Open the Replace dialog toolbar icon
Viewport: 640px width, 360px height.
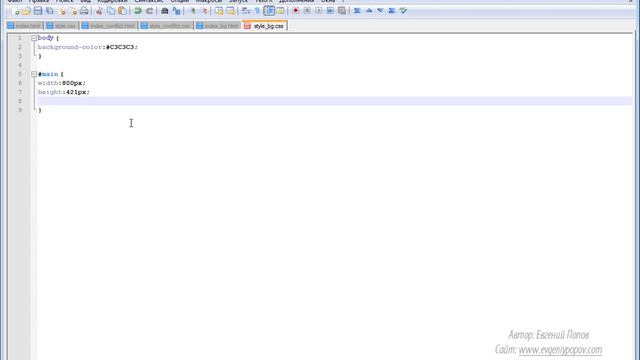point(176,11)
